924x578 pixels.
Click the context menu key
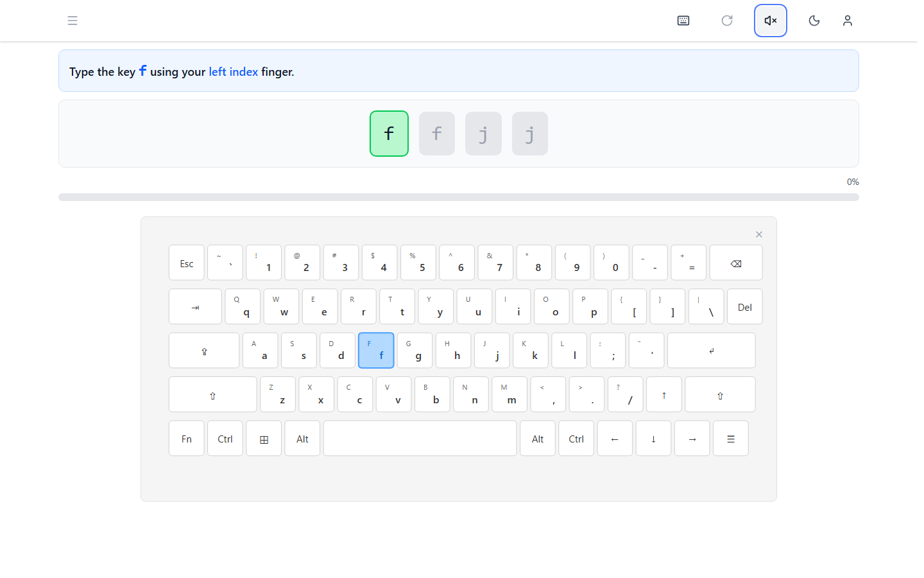coord(731,439)
